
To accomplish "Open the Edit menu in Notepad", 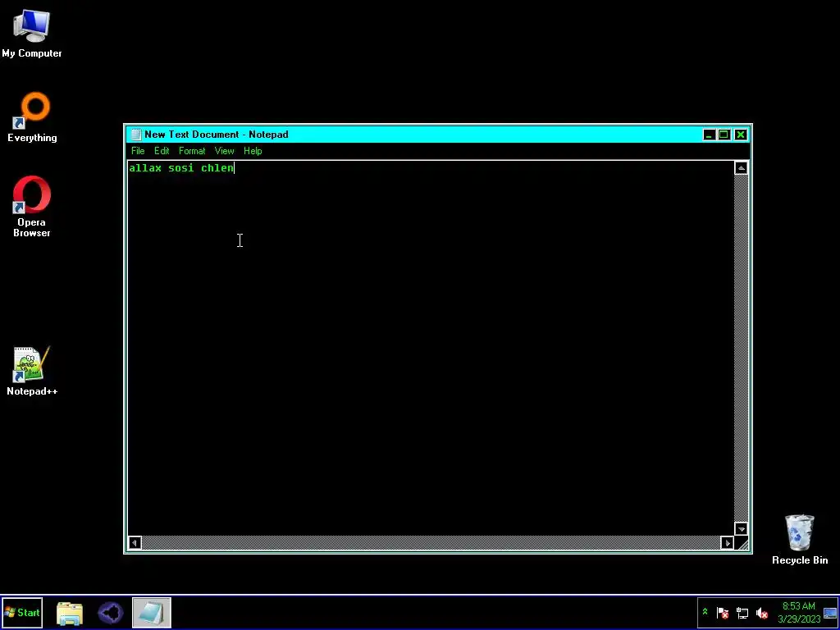I will point(162,151).
